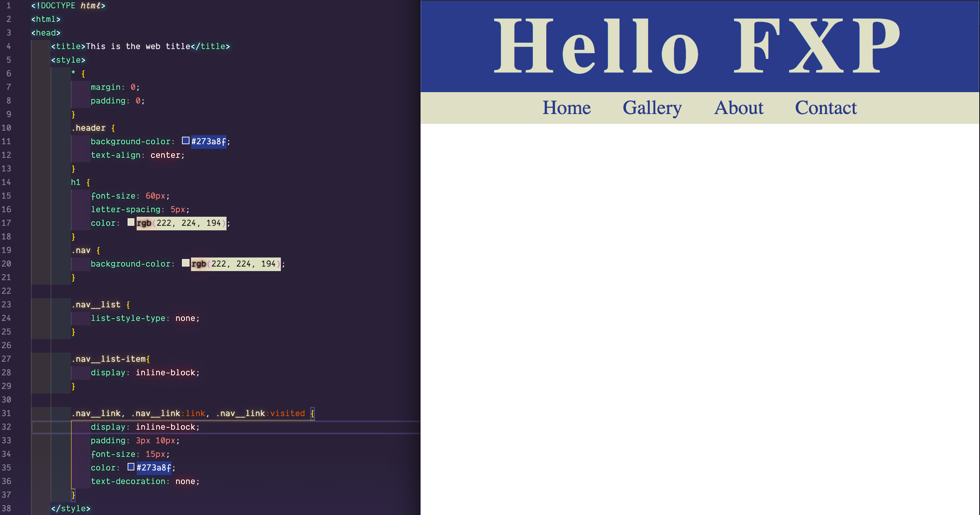The image size is (980, 515).
Task: Click line number 10 in gutter
Action: (6, 128)
